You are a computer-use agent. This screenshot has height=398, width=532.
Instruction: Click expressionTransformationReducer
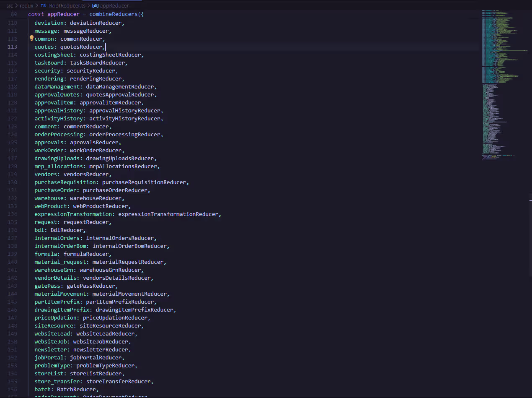168,214
